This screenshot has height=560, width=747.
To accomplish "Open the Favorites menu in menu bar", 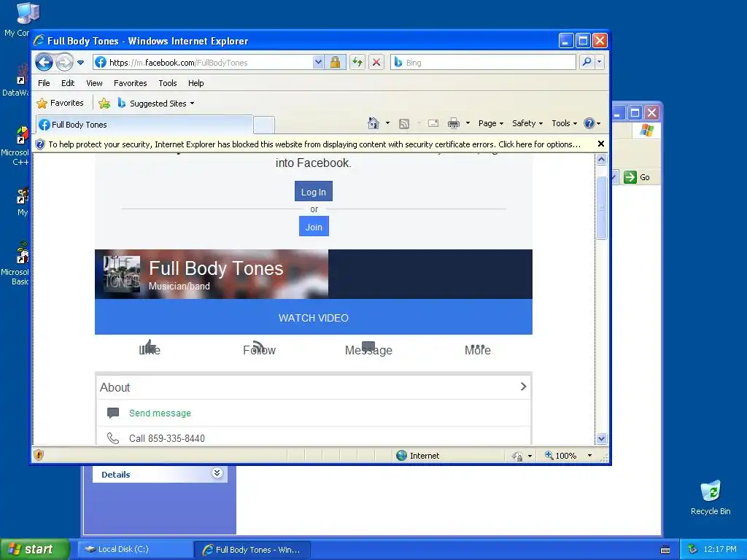I will [130, 83].
